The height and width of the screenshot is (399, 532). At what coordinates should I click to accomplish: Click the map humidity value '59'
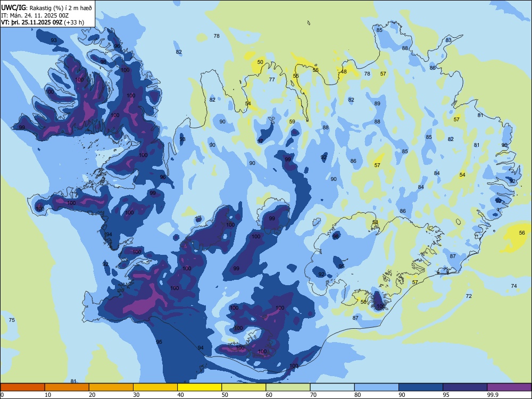click(x=292, y=122)
